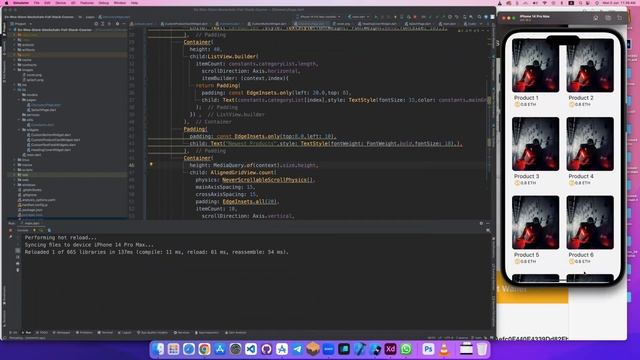
Task: Click 'Performing hot reload...' console line
Action: tap(61, 238)
